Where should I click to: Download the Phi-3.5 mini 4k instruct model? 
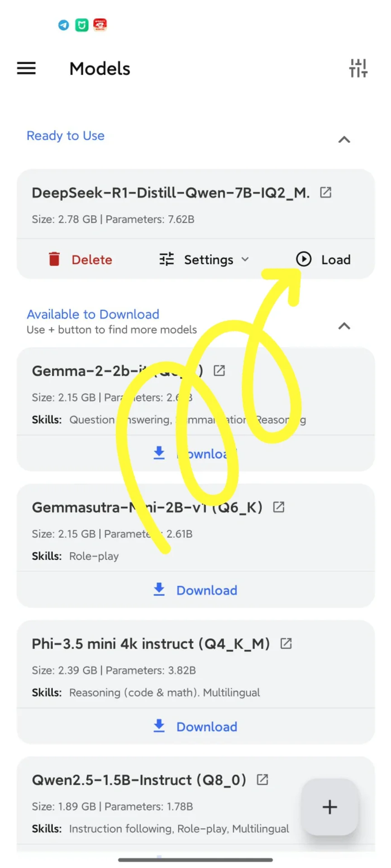pyautogui.click(x=195, y=726)
